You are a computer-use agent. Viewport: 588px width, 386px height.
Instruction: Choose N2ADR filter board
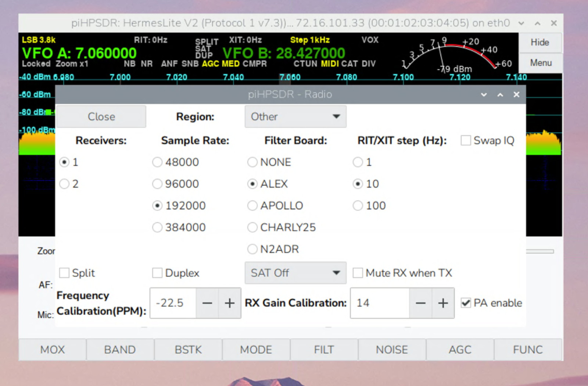click(x=252, y=249)
